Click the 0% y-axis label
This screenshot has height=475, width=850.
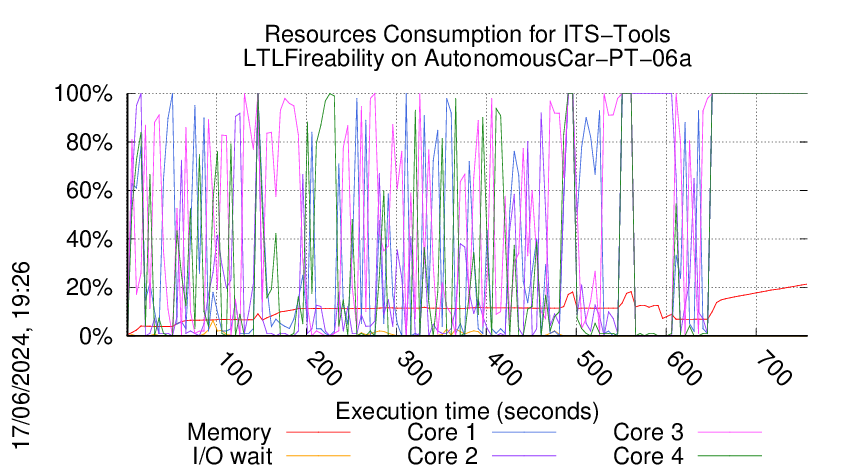point(95,336)
